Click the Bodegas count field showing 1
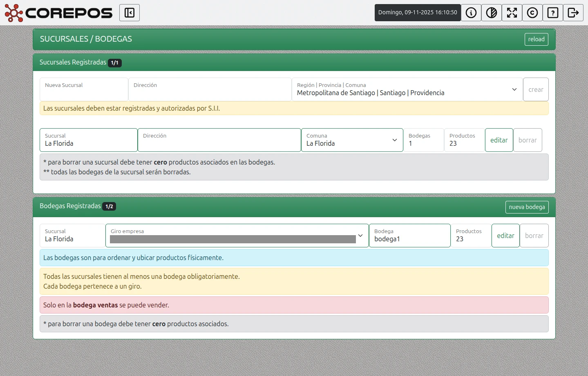Screen dimensions: 588x376 [x=424, y=140]
